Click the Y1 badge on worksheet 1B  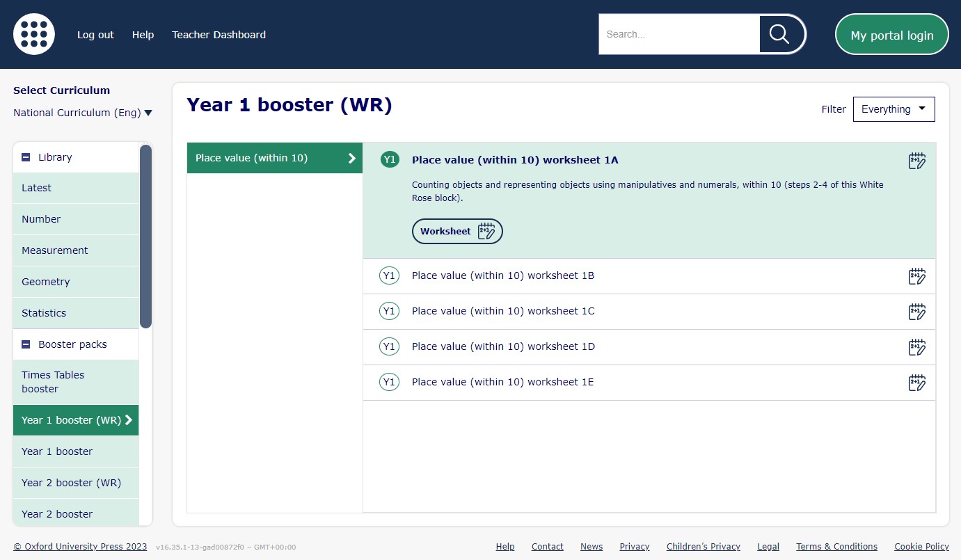390,275
